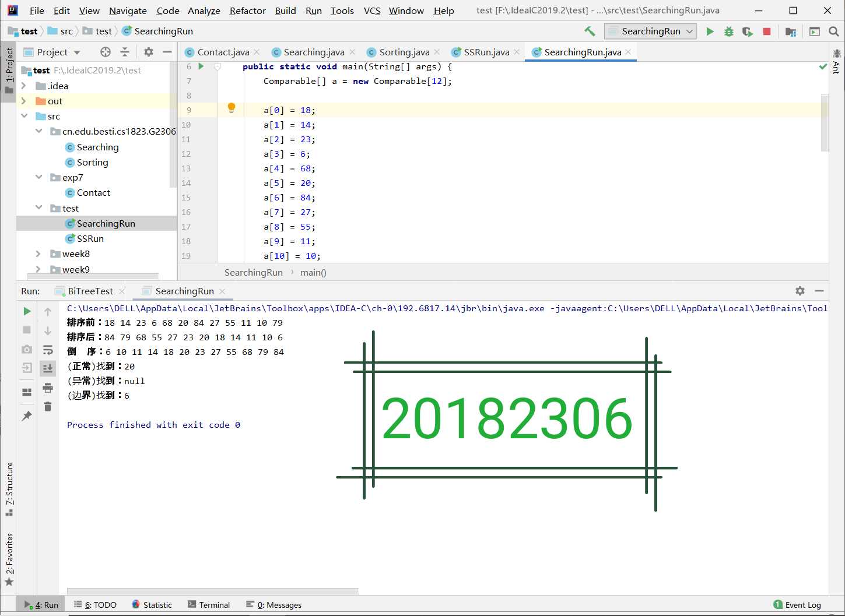Screen dimensions: 845x616
Task: Print the console output
Action: (x=48, y=388)
